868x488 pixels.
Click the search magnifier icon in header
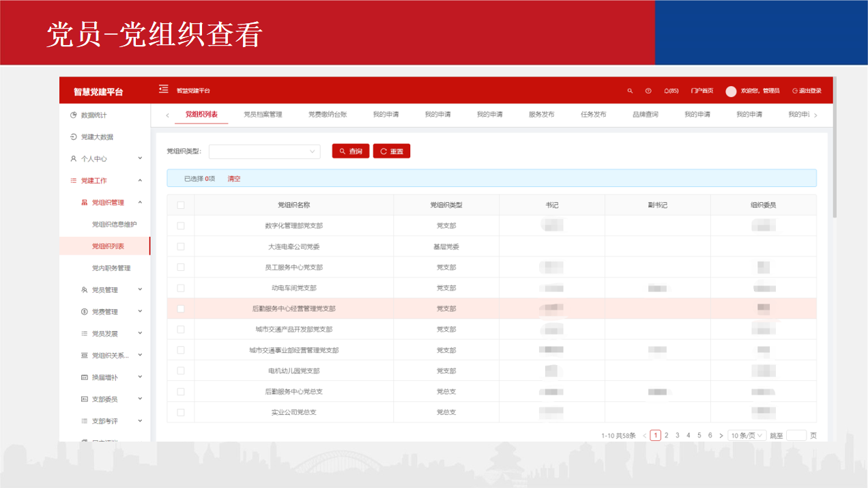(630, 91)
